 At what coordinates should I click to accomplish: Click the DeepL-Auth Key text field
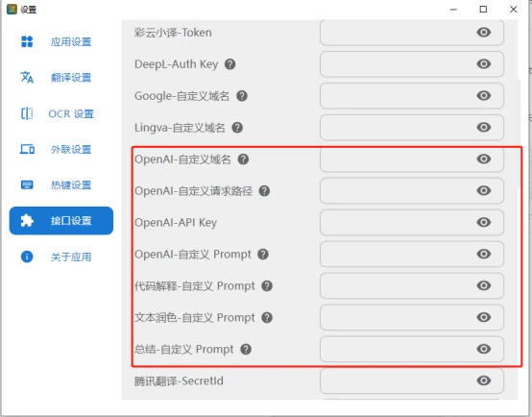(412, 64)
